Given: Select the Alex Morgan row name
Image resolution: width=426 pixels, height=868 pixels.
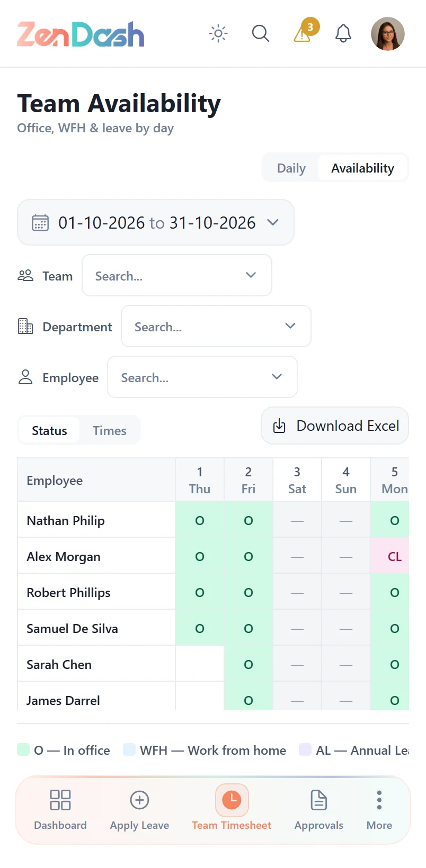Looking at the screenshot, I should pyautogui.click(x=64, y=557).
